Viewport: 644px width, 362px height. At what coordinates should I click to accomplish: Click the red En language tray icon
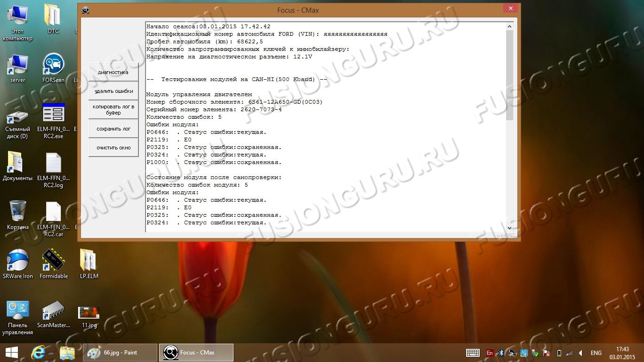(490, 353)
